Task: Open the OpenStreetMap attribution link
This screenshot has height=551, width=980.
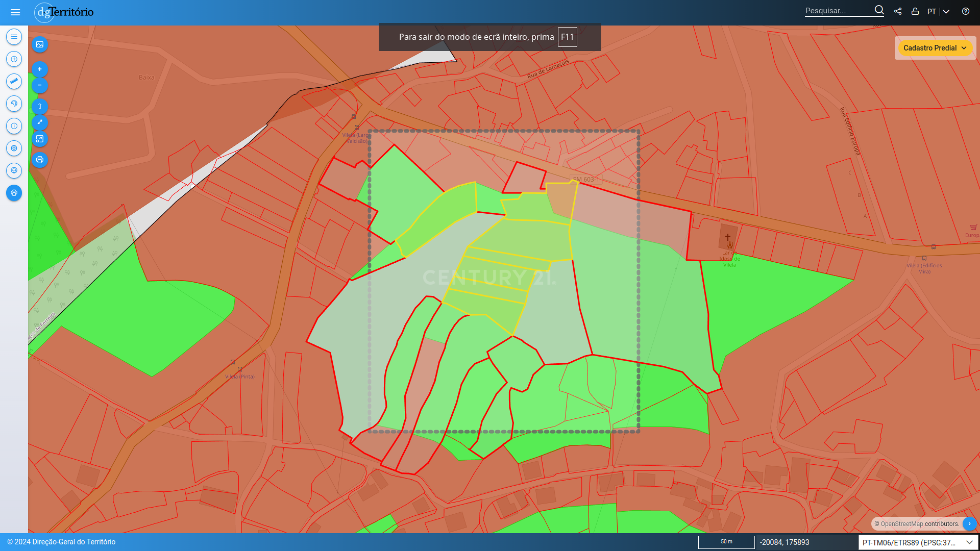Action: [902, 524]
